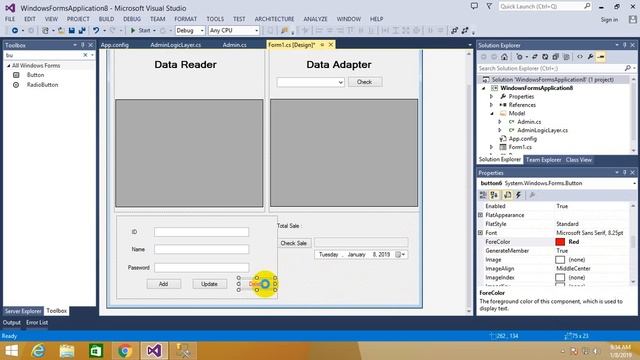Click the Check button on the form
Image resolution: width=640 pixels, height=360 pixels.
pos(365,82)
